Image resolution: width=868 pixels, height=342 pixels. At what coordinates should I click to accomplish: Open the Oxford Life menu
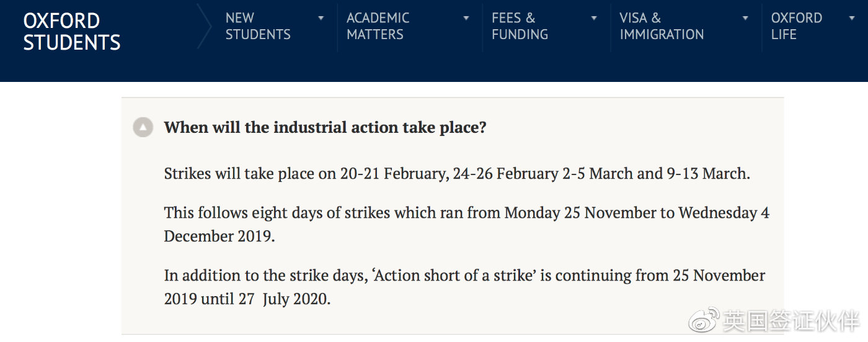(x=797, y=26)
